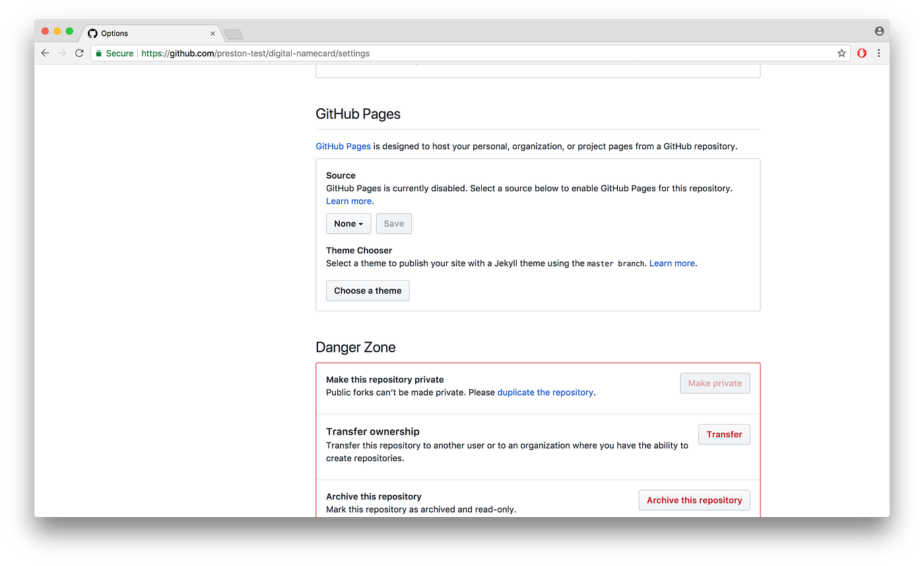The image size is (924, 566).
Task: Click the Danger Zone heading
Action: [x=356, y=348]
